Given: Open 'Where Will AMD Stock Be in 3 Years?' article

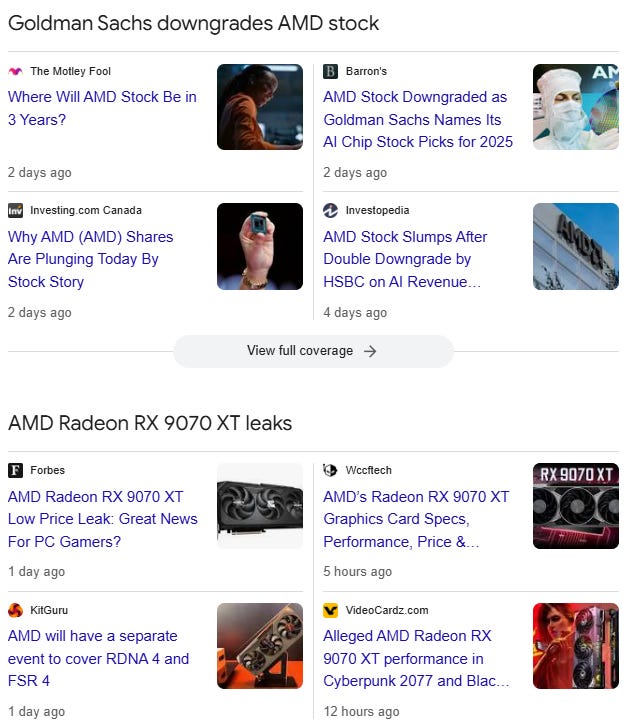Looking at the screenshot, I should [102, 108].
